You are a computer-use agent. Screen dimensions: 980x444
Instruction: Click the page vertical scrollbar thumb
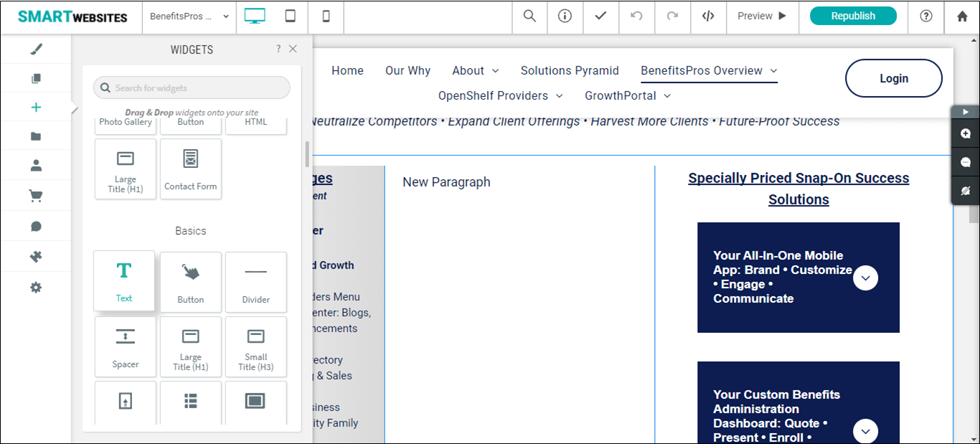point(974,214)
